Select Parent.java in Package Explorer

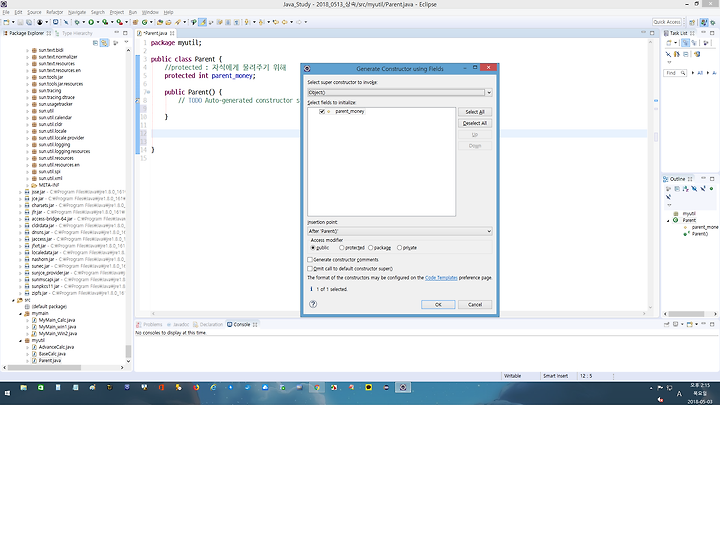[x=50, y=361]
